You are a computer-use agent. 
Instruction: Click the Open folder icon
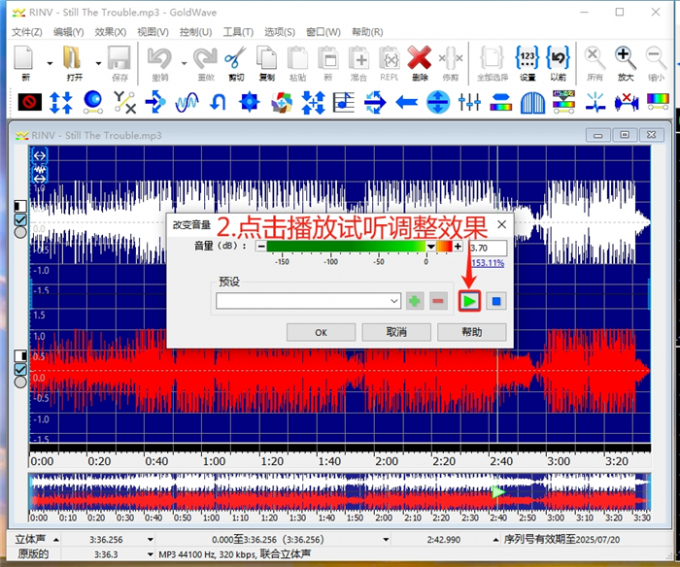[72, 58]
